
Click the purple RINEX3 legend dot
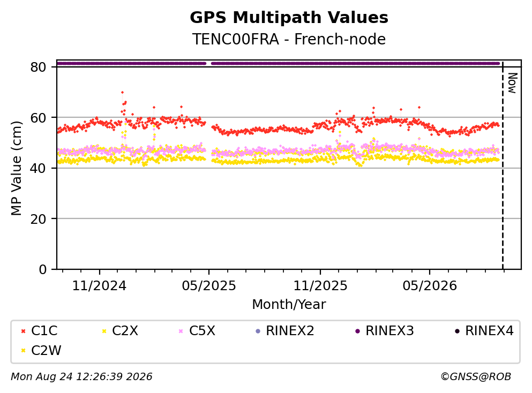tap(357, 331)
